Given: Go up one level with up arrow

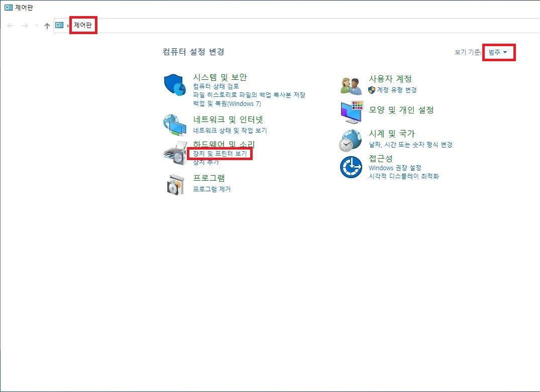Looking at the screenshot, I should pyautogui.click(x=47, y=26).
